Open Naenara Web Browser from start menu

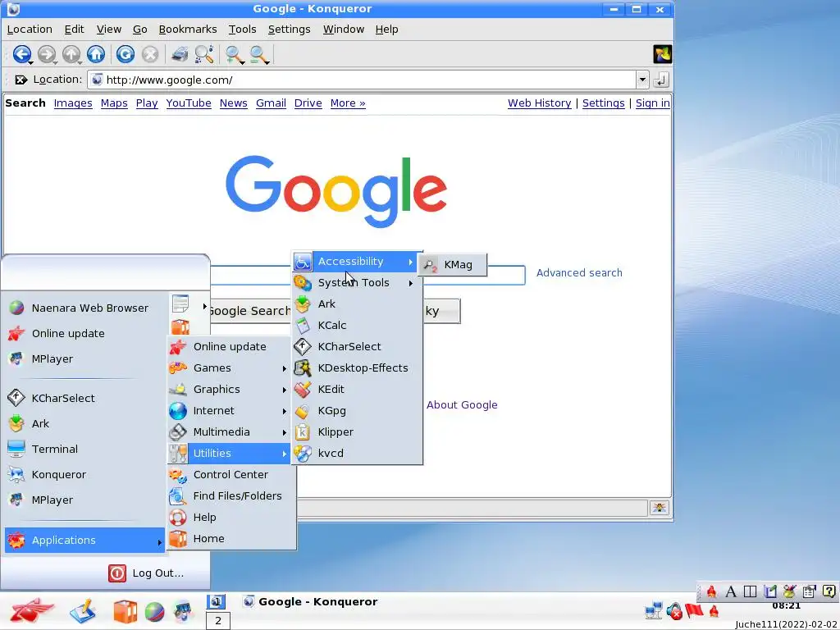(x=84, y=308)
